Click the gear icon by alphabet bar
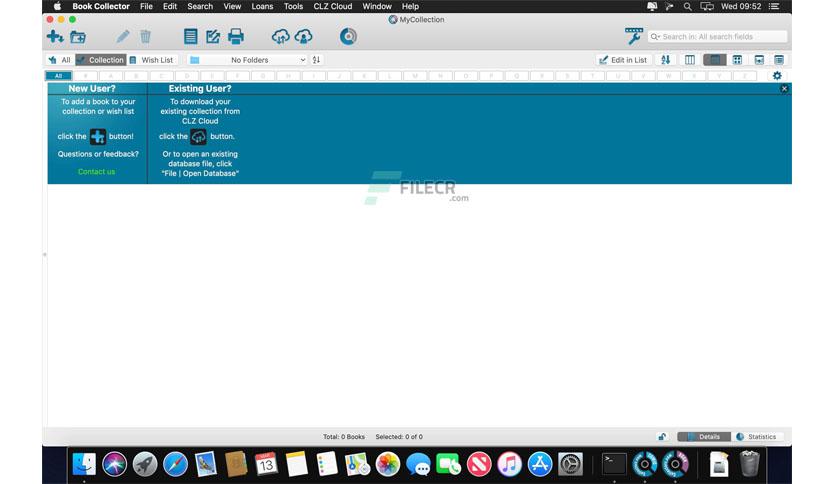This screenshot has height=484, width=836. 777,76
